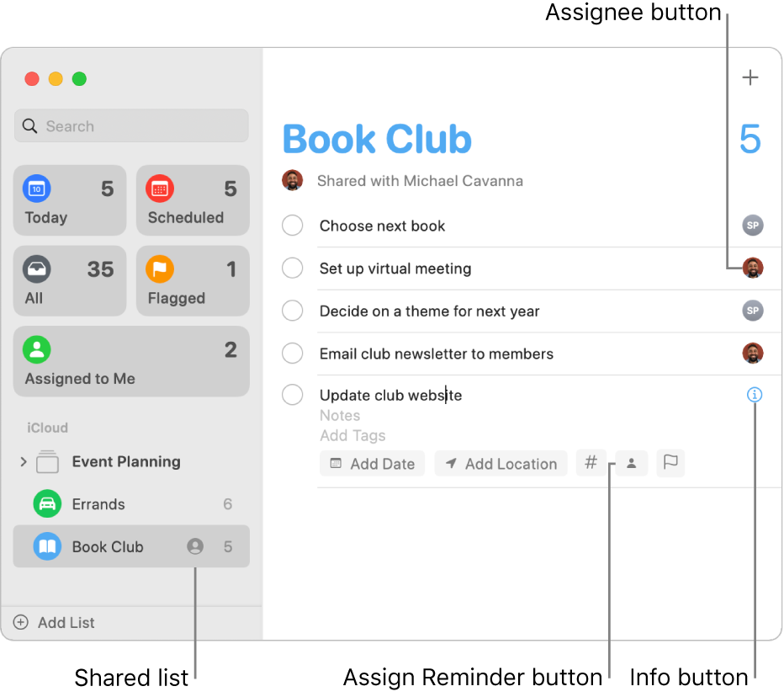Toggle the completion circle for Decide on a theme
This screenshot has width=784, height=697.
click(292, 310)
